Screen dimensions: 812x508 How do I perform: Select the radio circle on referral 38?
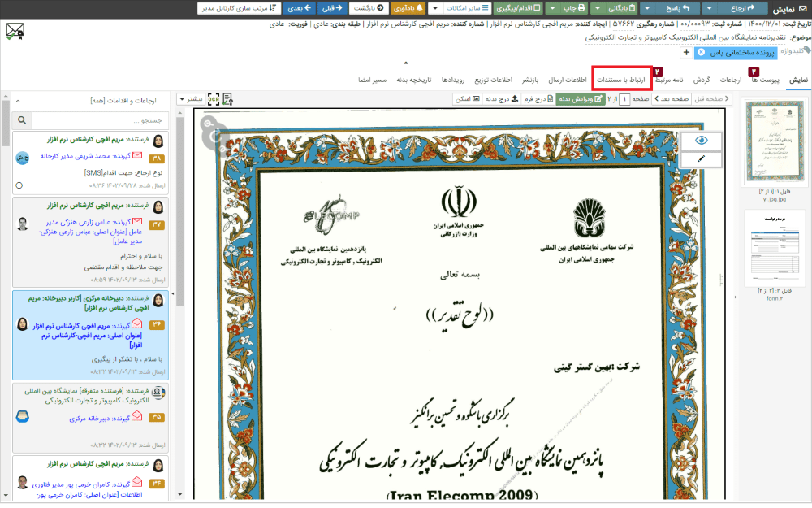19,185
